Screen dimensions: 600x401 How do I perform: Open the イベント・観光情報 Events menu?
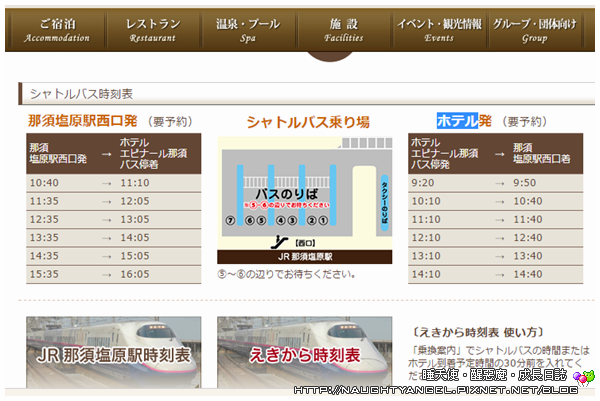(439, 30)
